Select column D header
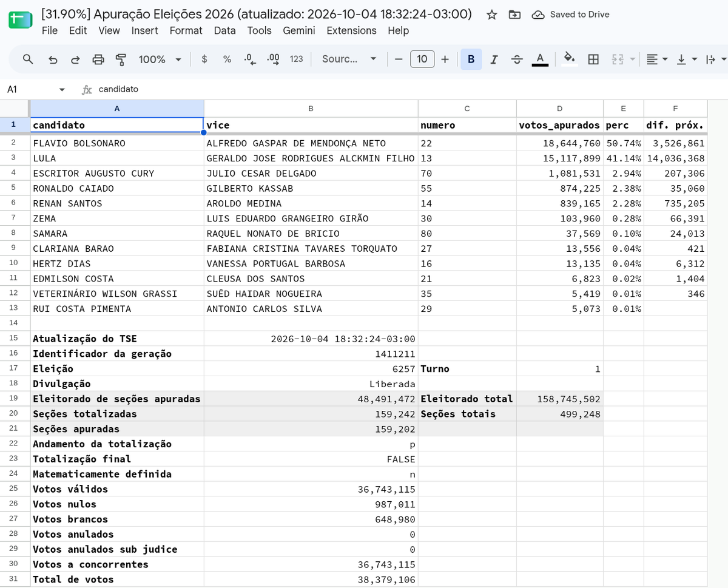The width and height of the screenshot is (728, 588). point(559,109)
